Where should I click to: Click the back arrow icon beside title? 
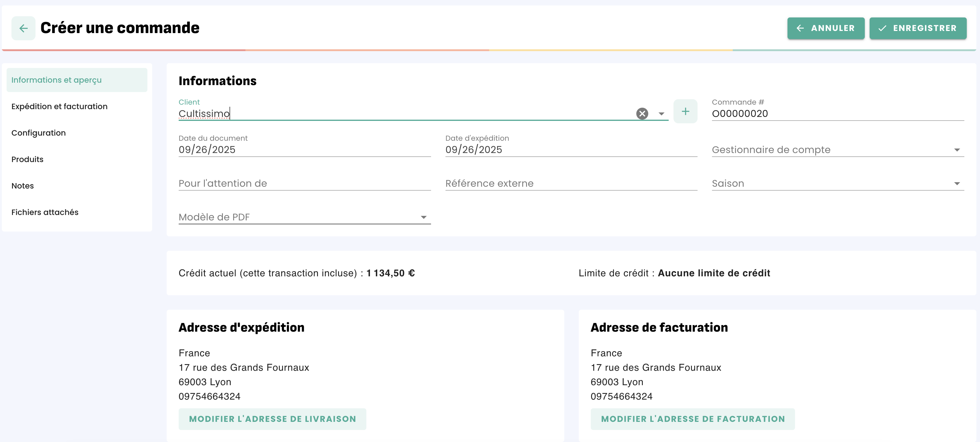pos(23,28)
